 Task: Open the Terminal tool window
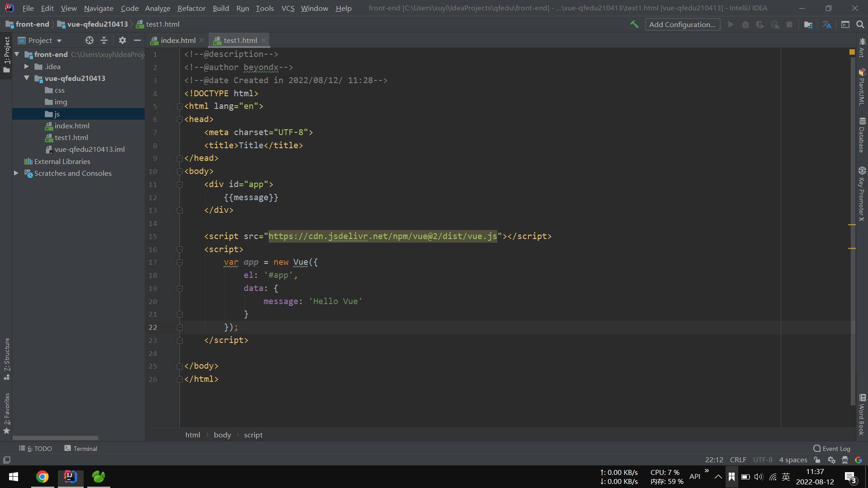coord(81,448)
